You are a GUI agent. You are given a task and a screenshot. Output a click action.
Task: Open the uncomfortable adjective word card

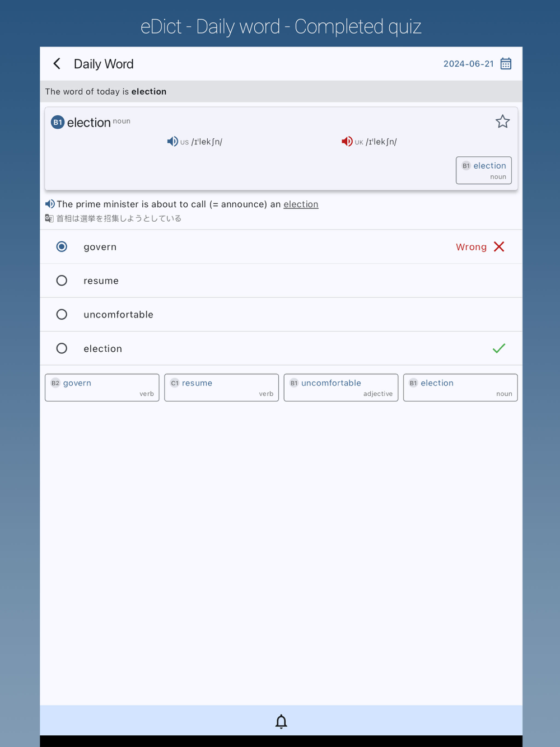341,387
